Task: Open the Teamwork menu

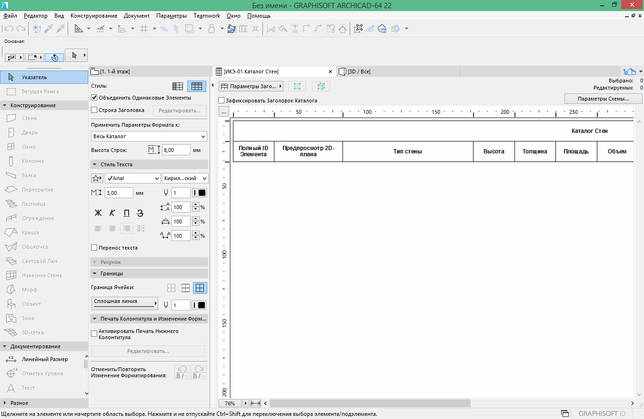Action: [x=207, y=16]
